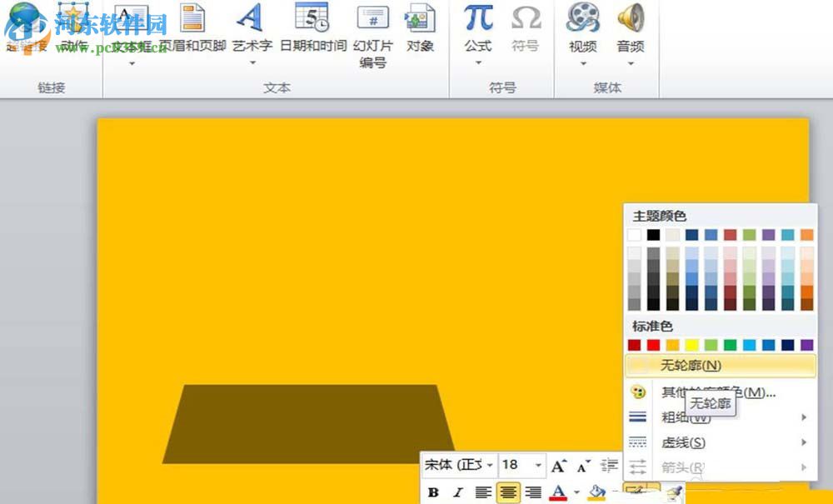Open the font size dropdown showing 18
Viewport: 833px width, 504px height.
[x=536, y=463]
